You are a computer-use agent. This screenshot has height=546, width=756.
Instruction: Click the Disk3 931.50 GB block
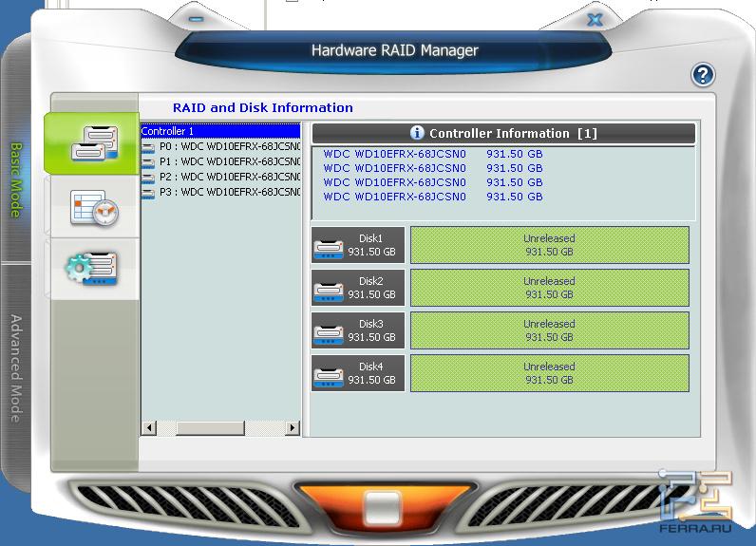(x=358, y=330)
